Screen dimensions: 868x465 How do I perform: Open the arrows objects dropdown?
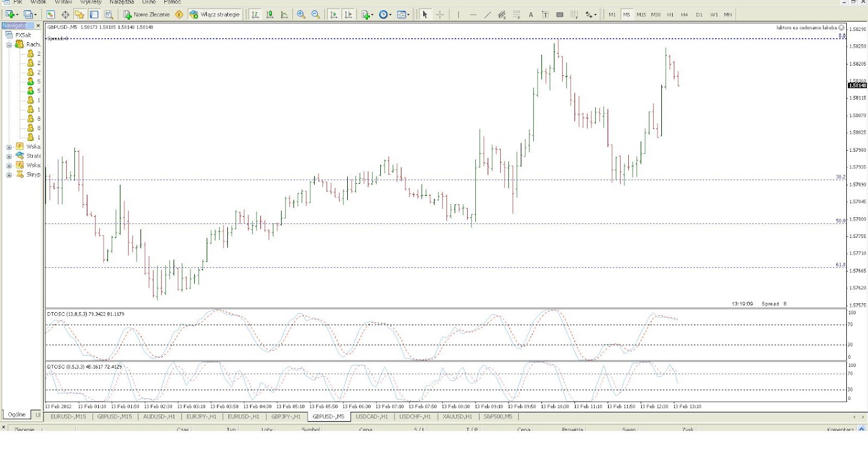590,15
